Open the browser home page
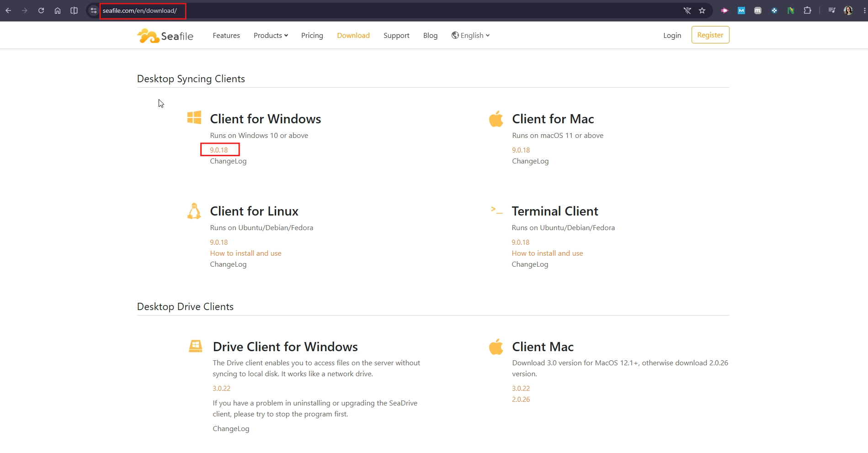 [58, 11]
